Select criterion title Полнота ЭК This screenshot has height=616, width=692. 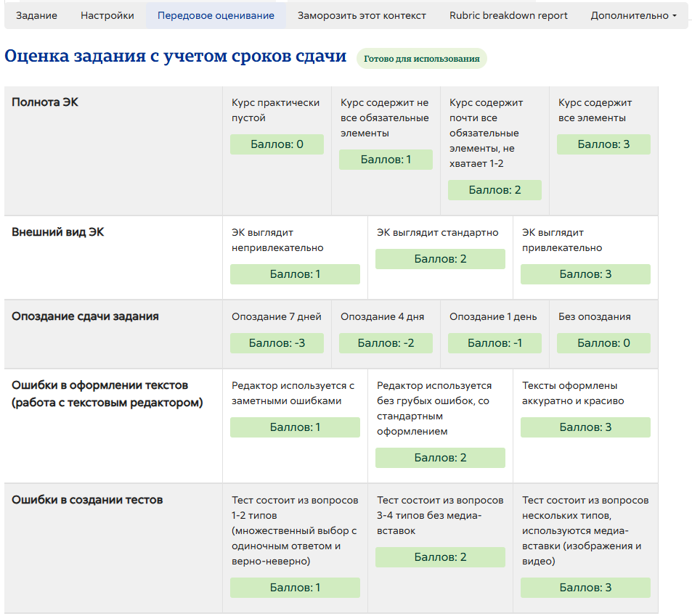coord(45,102)
